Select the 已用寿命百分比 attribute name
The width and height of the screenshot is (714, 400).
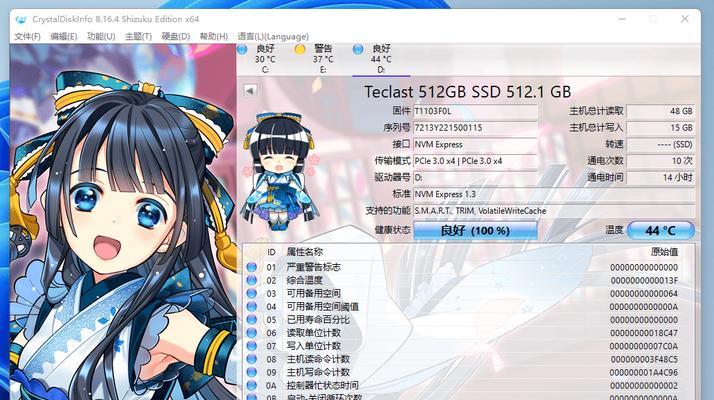click(318, 320)
